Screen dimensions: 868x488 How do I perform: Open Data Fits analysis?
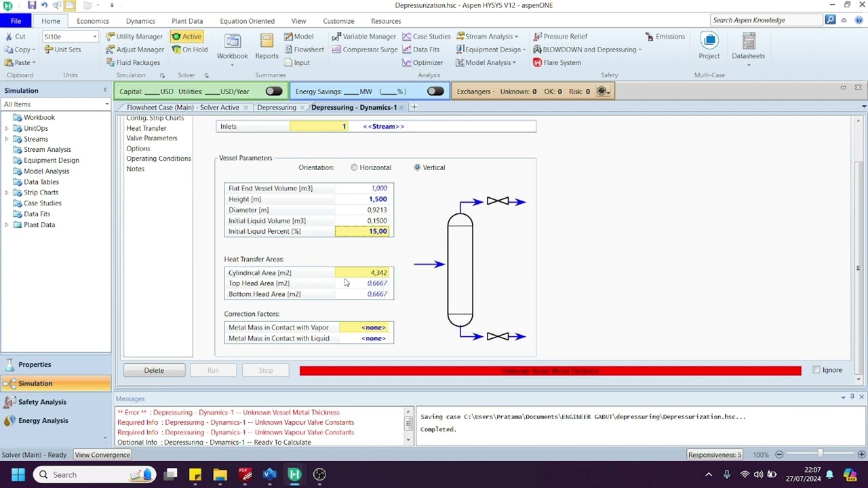421,49
